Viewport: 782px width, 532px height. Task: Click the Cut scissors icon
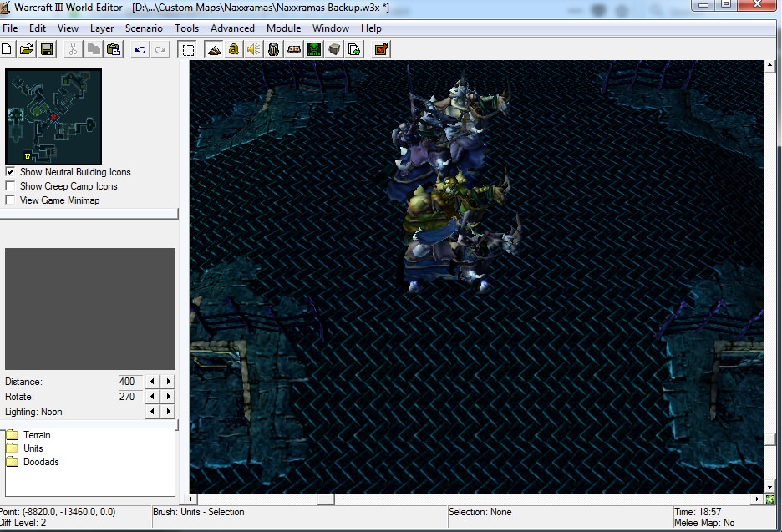73,49
